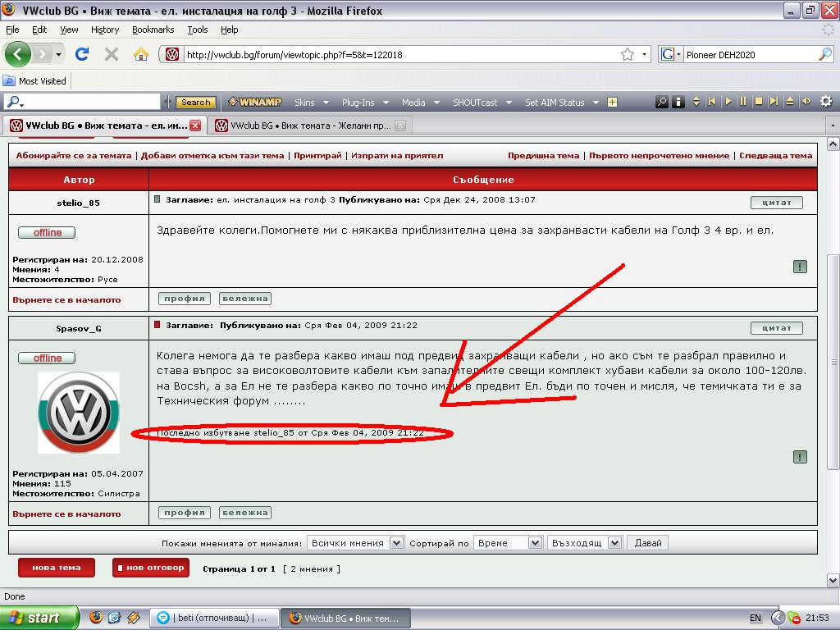
Task: Click the 'Принтирай' link
Action: 317,155
